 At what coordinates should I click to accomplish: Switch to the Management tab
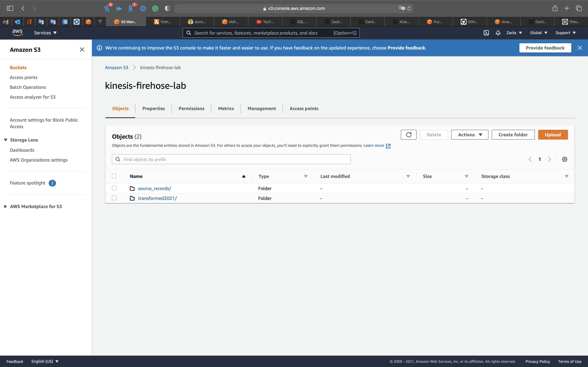point(262,108)
